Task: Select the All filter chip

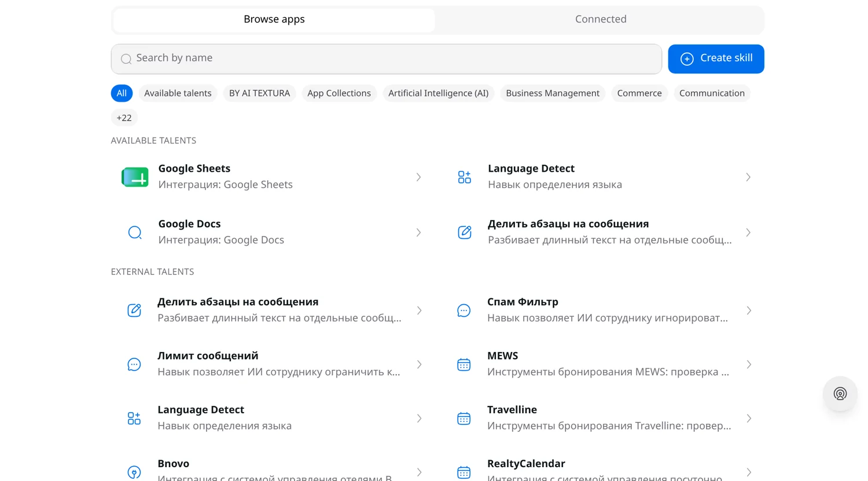Action: pyautogui.click(x=122, y=93)
